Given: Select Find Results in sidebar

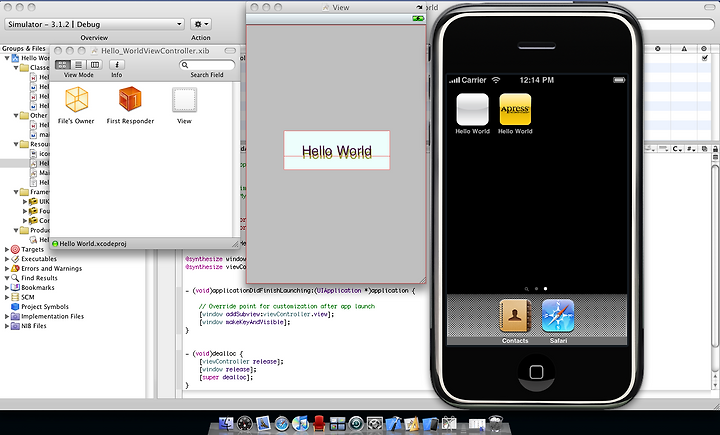Looking at the screenshot, I should point(39,278).
